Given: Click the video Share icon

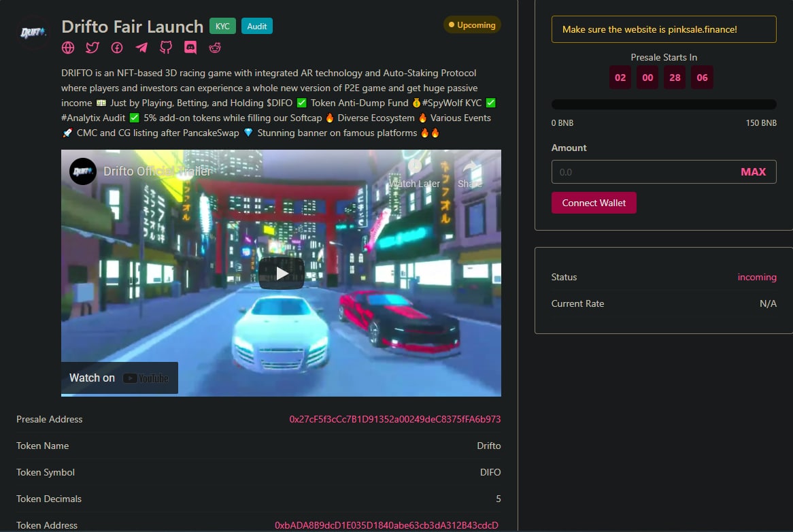Looking at the screenshot, I should [470, 174].
